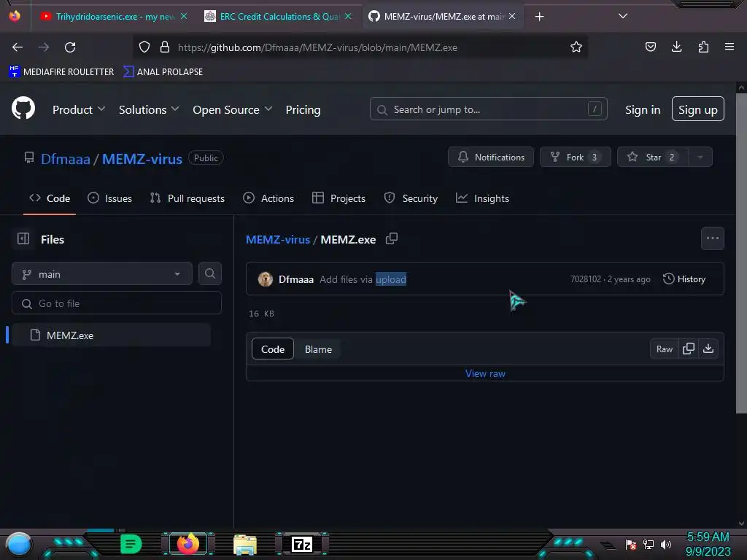Click the Pricing link

click(303, 109)
